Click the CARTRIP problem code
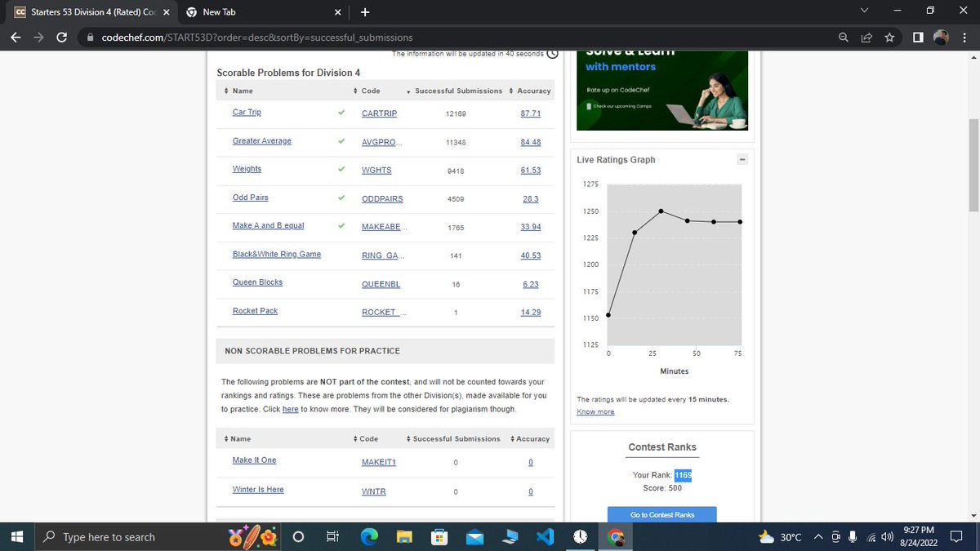Viewport: 980px width, 551px height. pyautogui.click(x=379, y=113)
